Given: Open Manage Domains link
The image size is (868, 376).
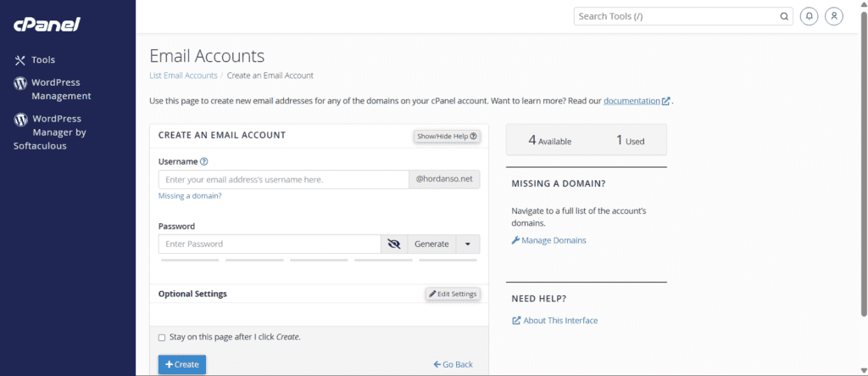Looking at the screenshot, I should click(x=554, y=240).
